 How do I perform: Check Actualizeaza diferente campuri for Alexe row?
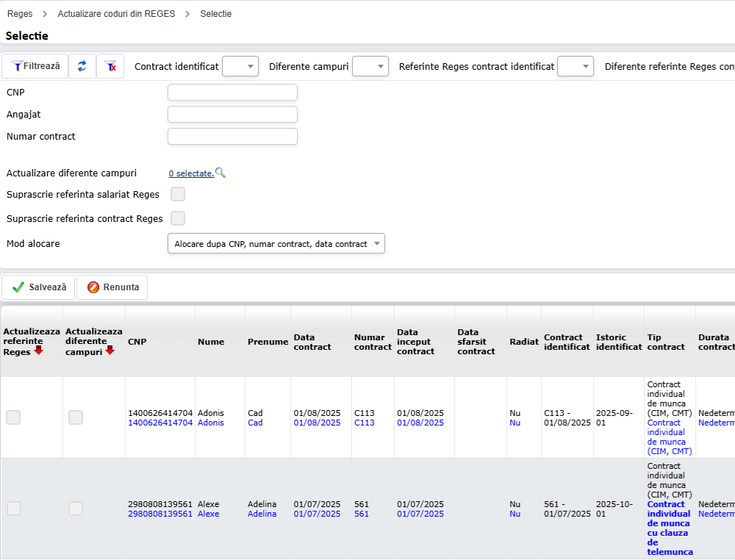click(76, 509)
